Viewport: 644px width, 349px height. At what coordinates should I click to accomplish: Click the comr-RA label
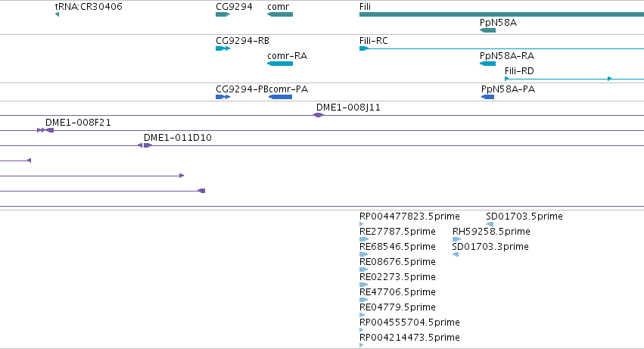tap(287, 56)
